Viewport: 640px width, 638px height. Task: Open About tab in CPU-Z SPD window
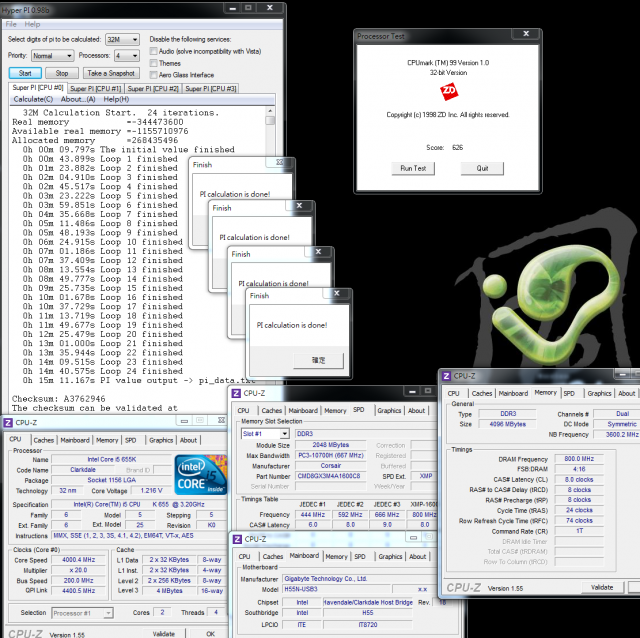point(416,411)
